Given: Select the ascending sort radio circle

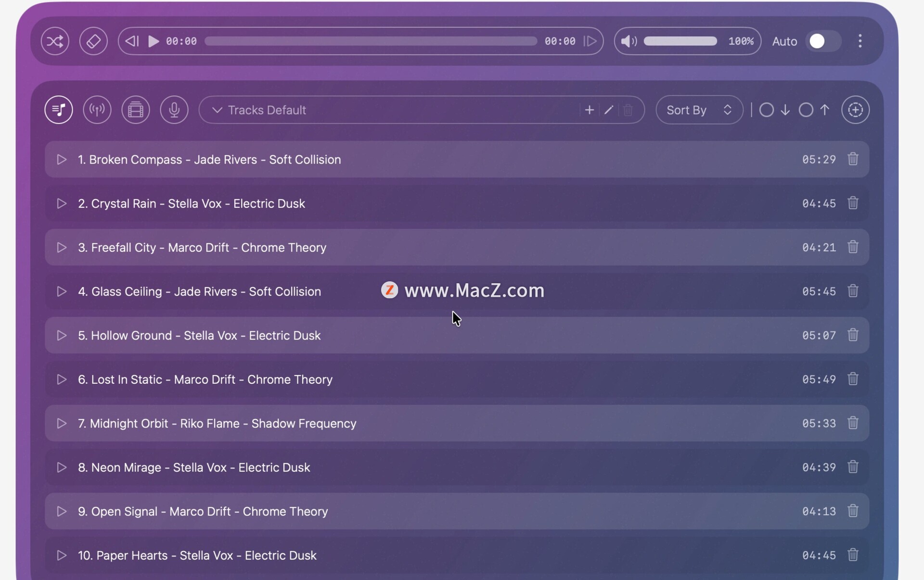Looking at the screenshot, I should point(806,110).
